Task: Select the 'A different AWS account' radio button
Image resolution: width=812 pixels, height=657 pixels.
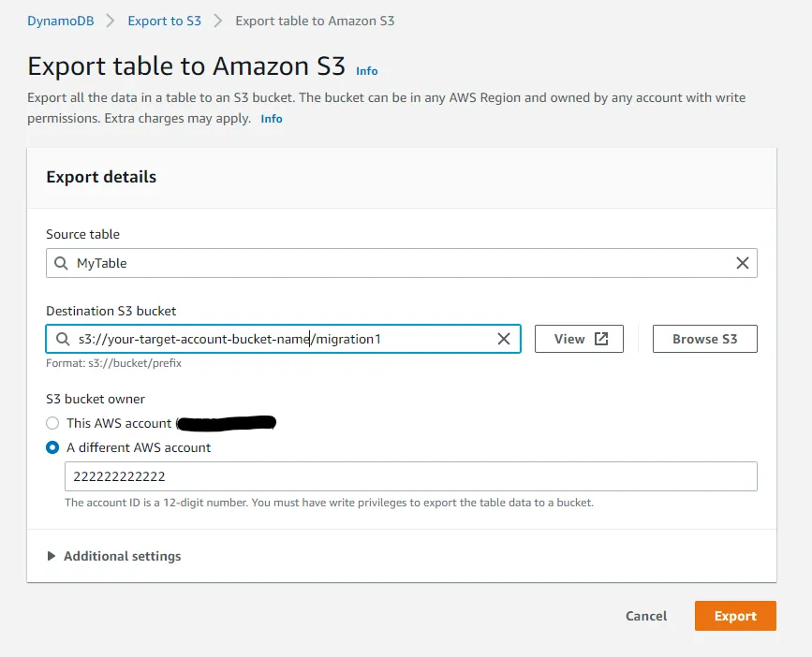Action: [52, 447]
